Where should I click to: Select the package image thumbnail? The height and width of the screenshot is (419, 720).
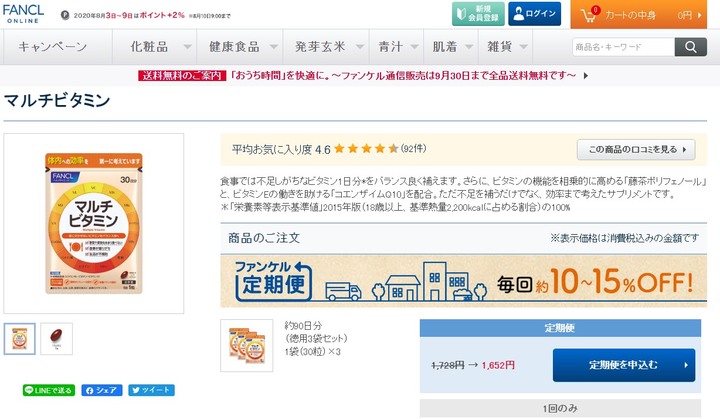point(20,338)
